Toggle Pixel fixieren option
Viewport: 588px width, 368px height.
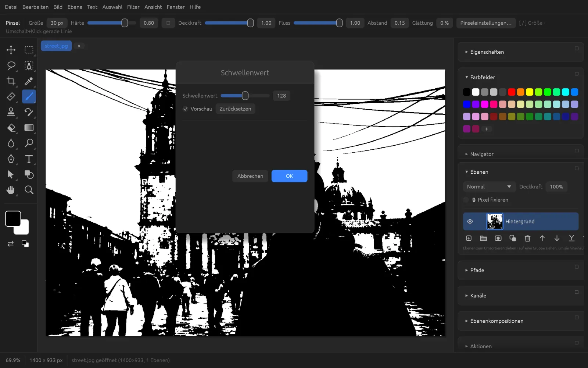[x=466, y=200]
